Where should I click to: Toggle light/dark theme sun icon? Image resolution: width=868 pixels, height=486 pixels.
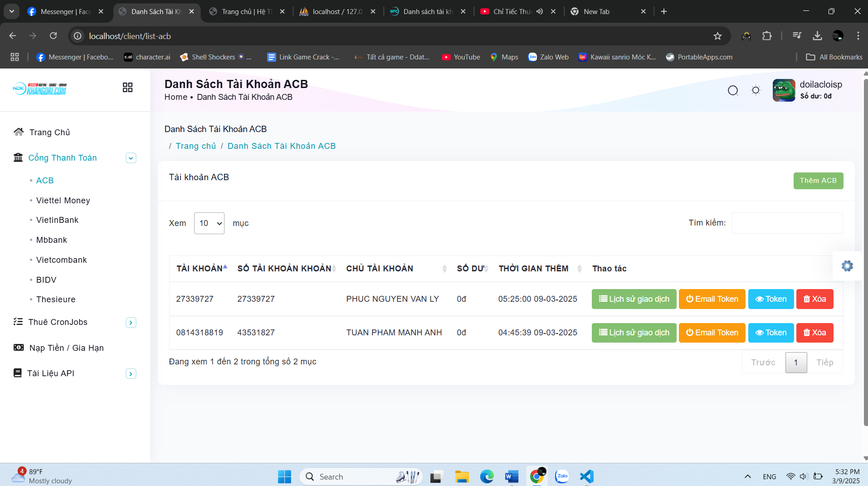pyautogui.click(x=756, y=90)
